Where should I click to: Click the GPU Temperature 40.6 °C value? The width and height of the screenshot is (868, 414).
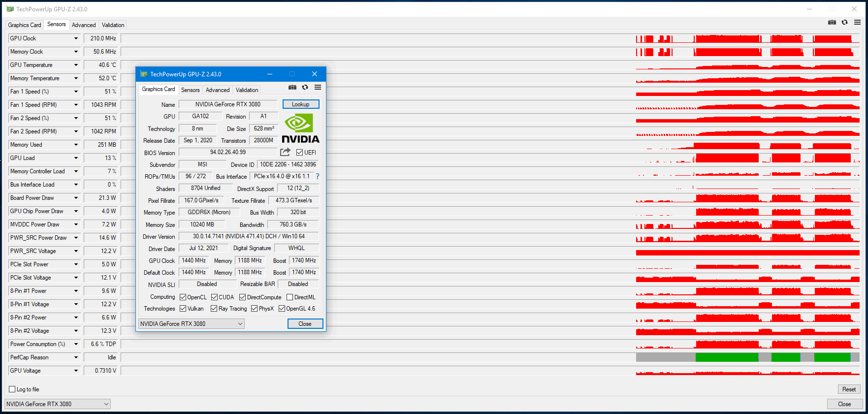click(101, 65)
